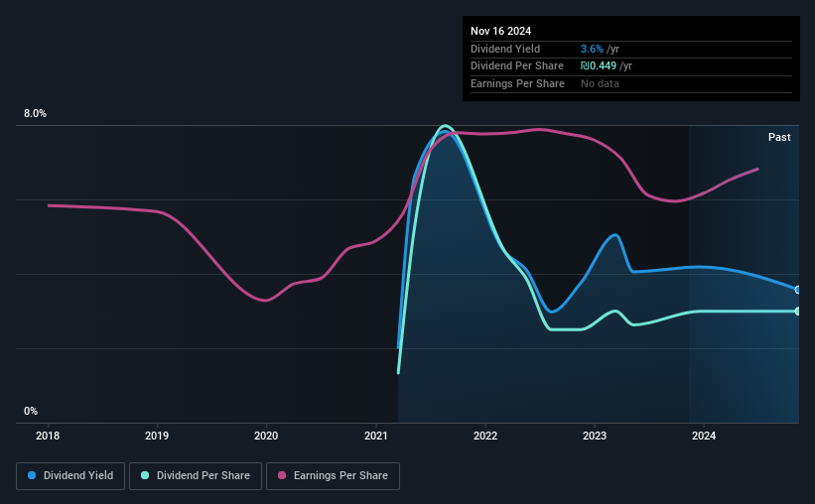Image resolution: width=815 pixels, height=504 pixels.
Task: Select the 2019 label on the time axis
Action: click(x=157, y=436)
